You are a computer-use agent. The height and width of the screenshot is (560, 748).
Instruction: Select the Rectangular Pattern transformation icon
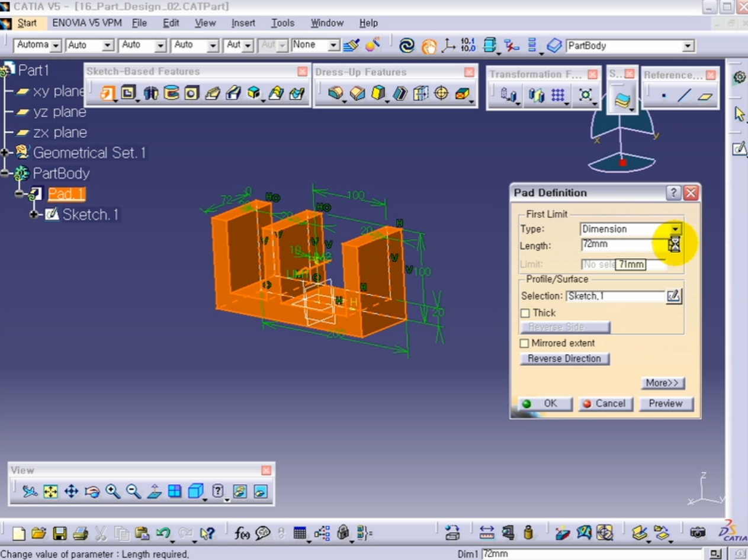pyautogui.click(x=558, y=94)
